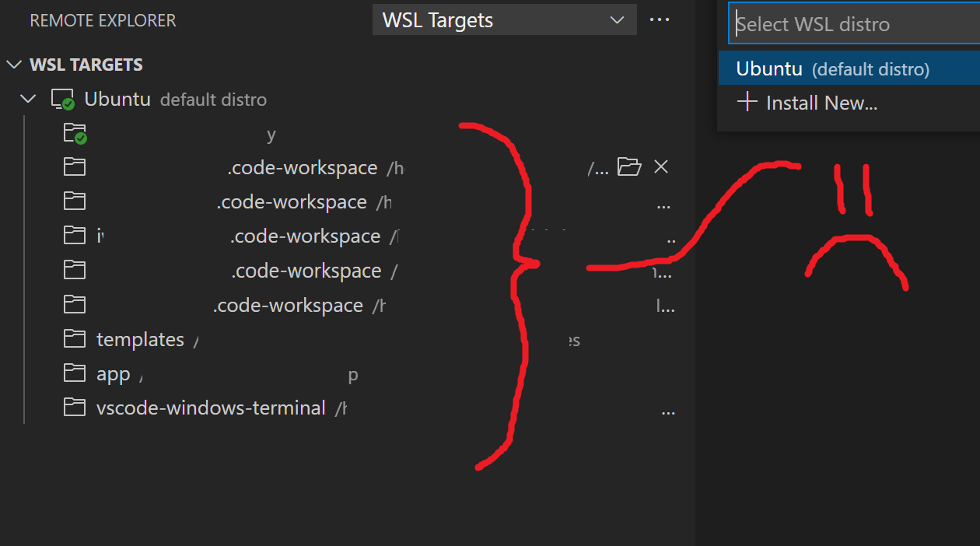Click the folder icon on the second .code-workspace row
Viewport: 980px width, 546px height.
coord(74,200)
